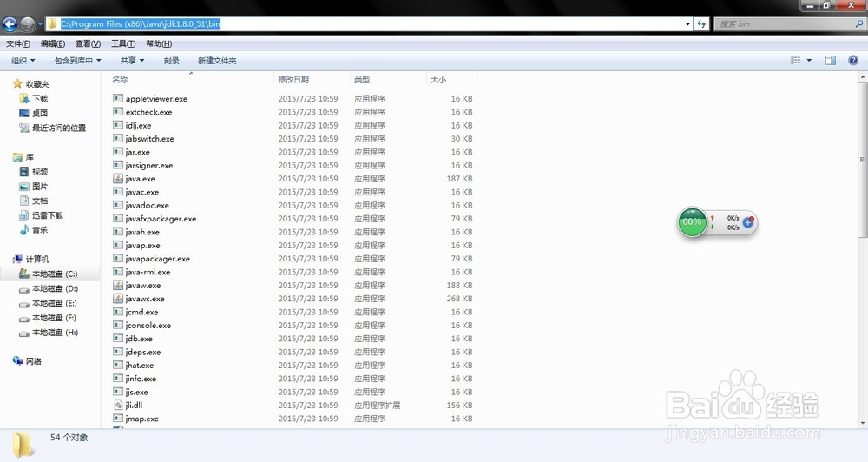The width and height of the screenshot is (868, 462).
Task: Go back with the Back arrow button
Action: [x=10, y=23]
